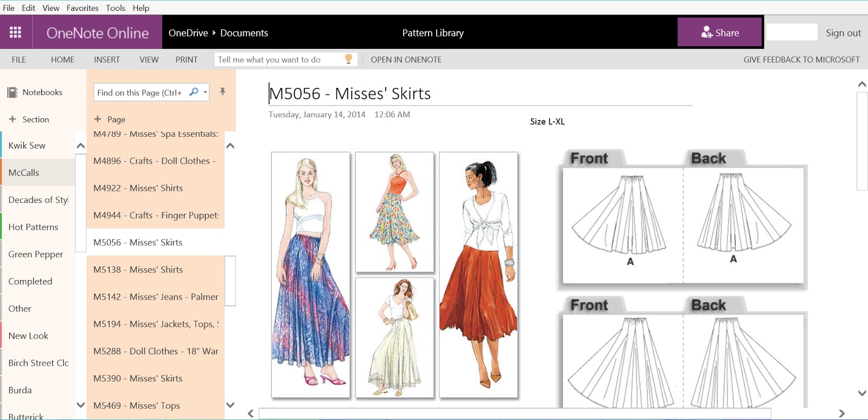Open page M5288 - Doll Clothes - 18"
Image resolution: width=868 pixels, height=420 pixels.
(156, 351)
